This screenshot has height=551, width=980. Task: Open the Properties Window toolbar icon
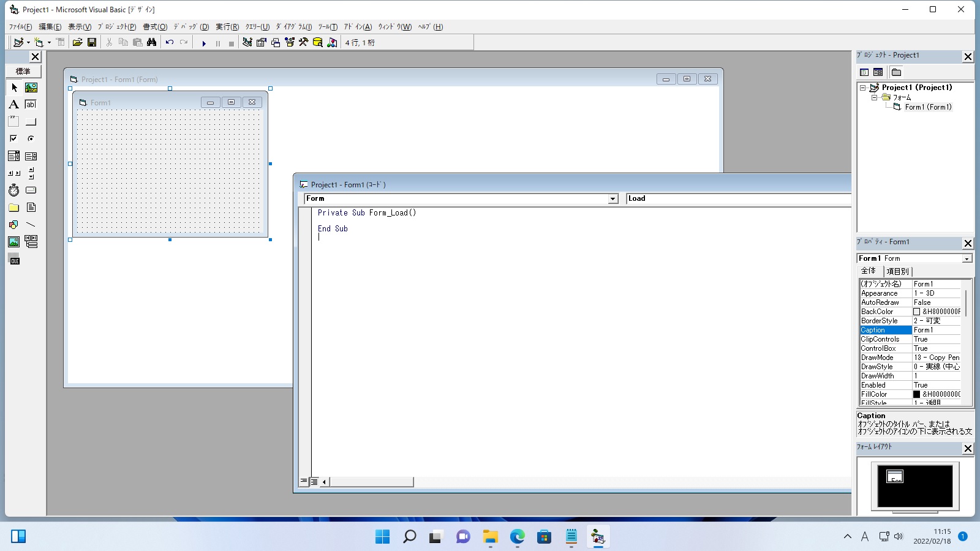(262, 42)
